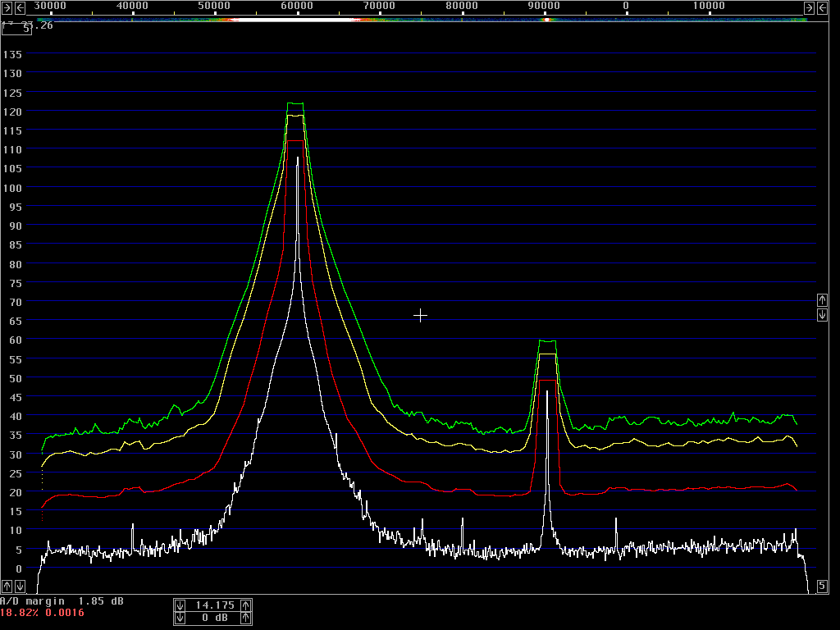The image size is (840, 630).
Task: Click the 135 dB axis label
Action: (x=12, y=55)
